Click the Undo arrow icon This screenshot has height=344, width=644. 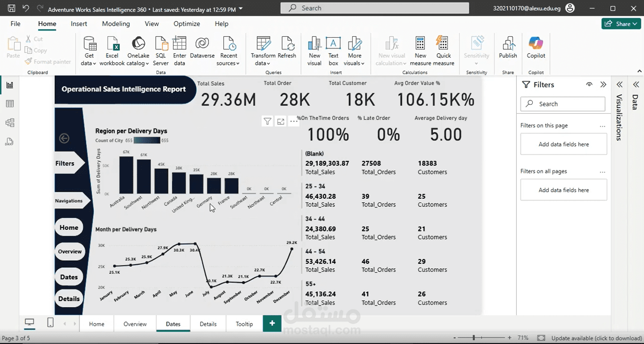[x=25, y=8]
